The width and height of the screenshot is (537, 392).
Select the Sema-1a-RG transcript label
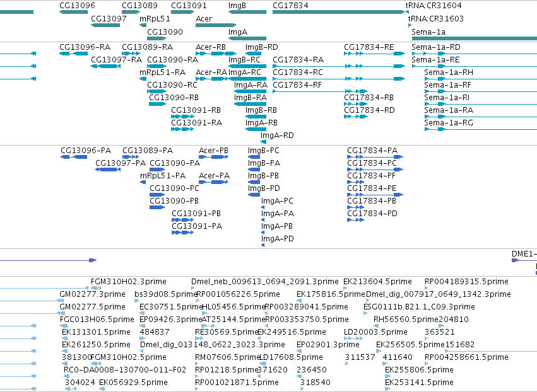(x=449, y=123)
